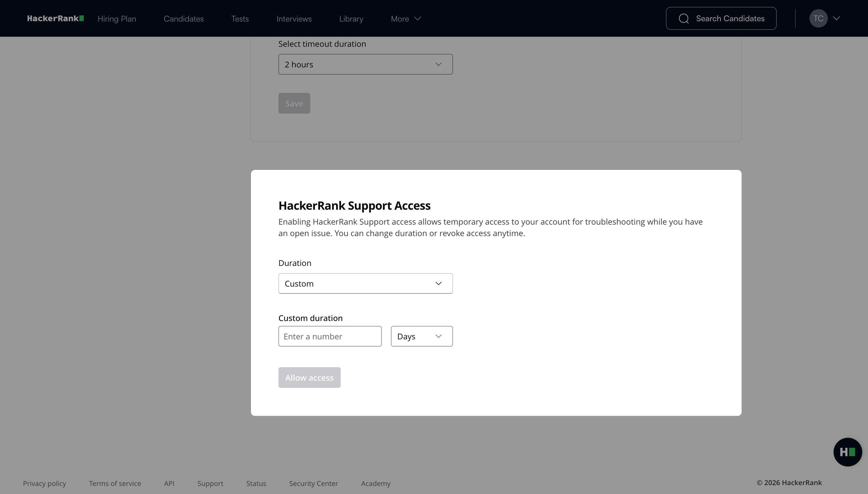Open the Candidates page
The width and height of the screenshot is (868, 494).
184,19
